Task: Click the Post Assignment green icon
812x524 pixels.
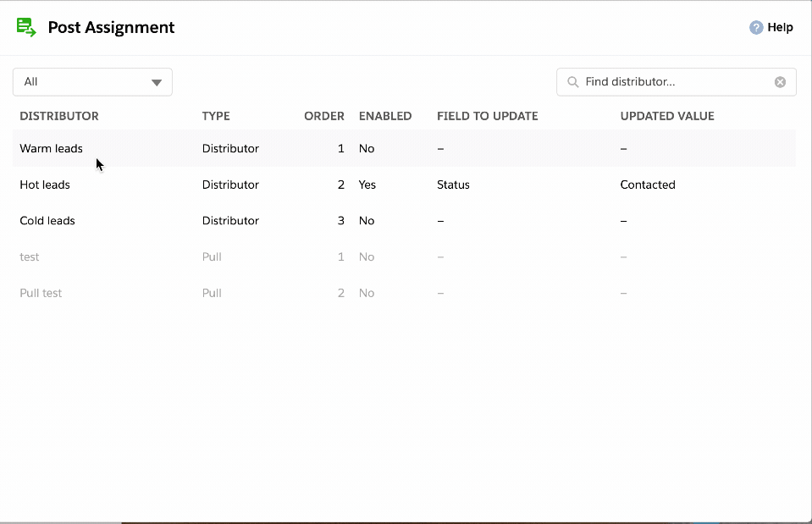Action: pyautogui.click(x=26, y=27)
